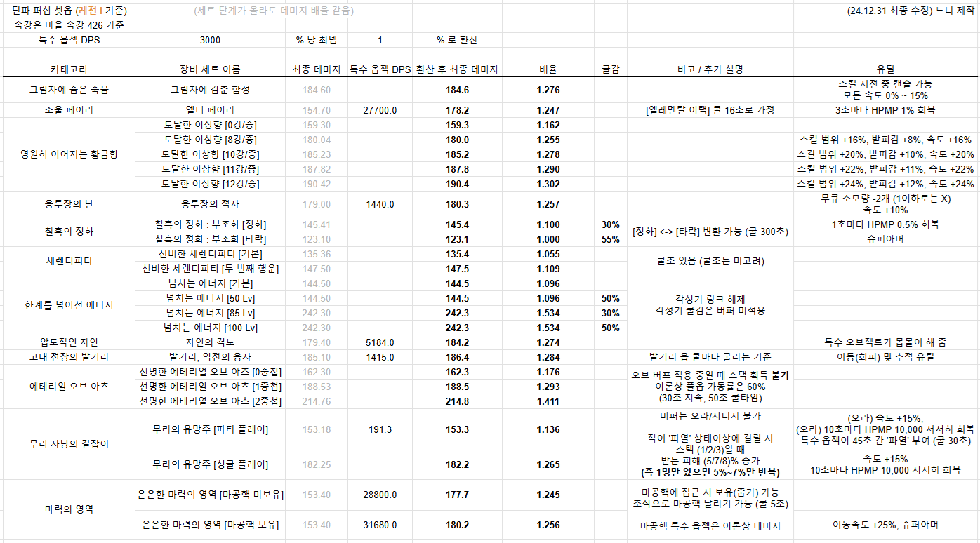Image resolution: width=980 pixels, height=543 pixels.
Task: Select the 유틸 column header cell
Action: 885,69
